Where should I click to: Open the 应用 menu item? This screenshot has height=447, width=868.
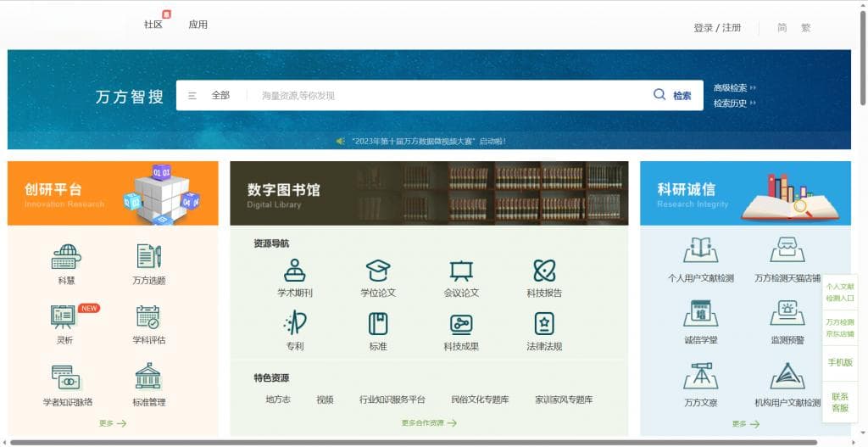point(198,25)
